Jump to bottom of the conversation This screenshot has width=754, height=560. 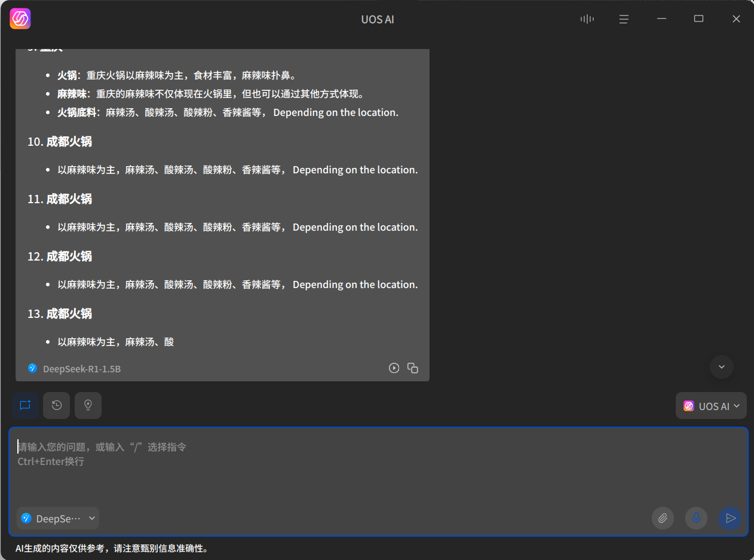tap(721, 367)
